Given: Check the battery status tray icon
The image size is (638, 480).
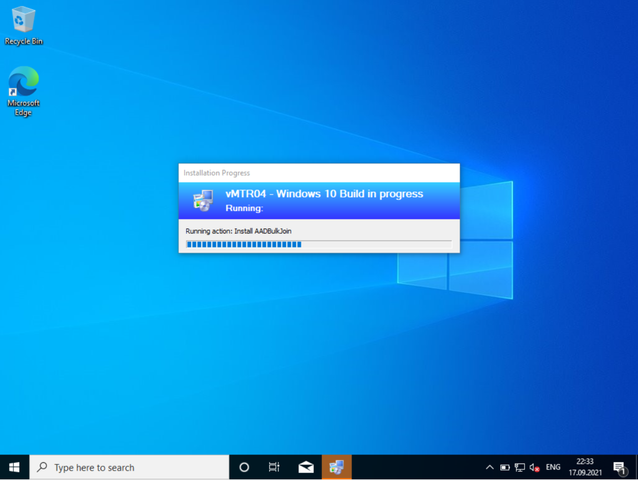Looking at the screenshot, I should [505, 467].
